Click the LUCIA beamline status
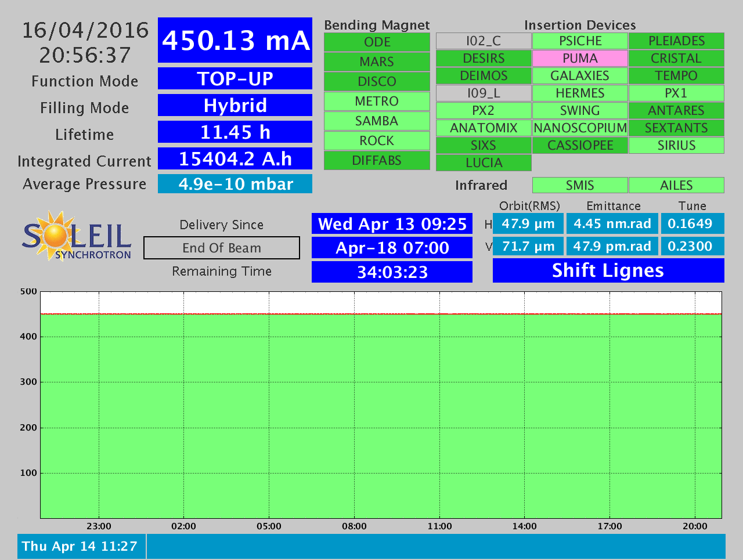This screenshot has height=560, width=743. pos(484,163)
